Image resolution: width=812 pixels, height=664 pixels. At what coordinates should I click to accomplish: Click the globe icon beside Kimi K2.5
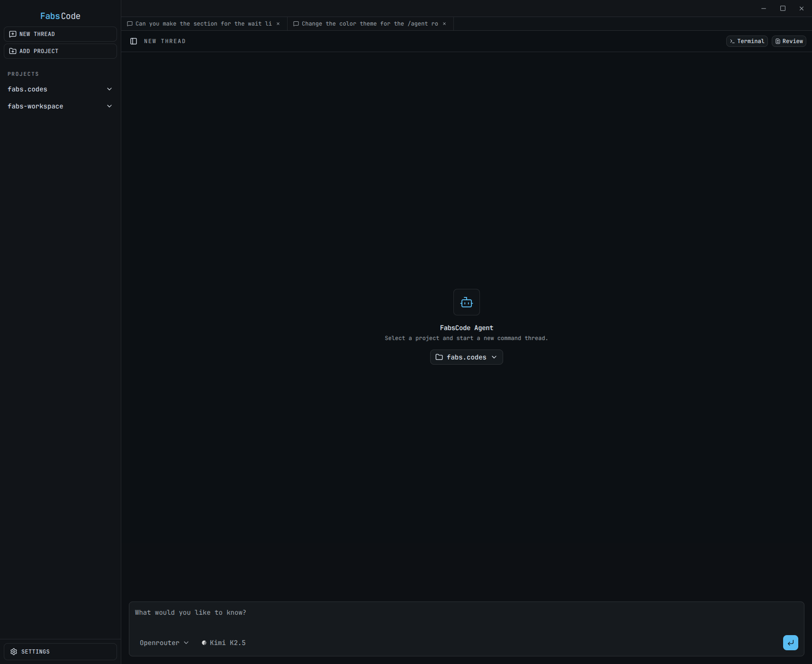click(204, 643)
